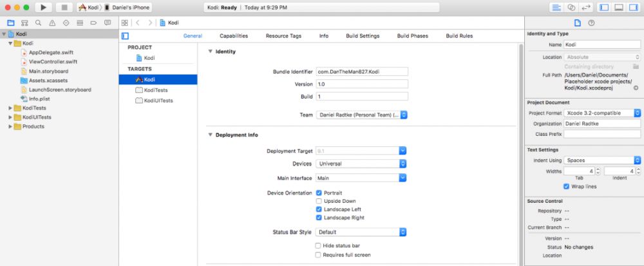Screen dimensions: 644x266
Task: Click the Run (play) button
Action: coord(43,7)
